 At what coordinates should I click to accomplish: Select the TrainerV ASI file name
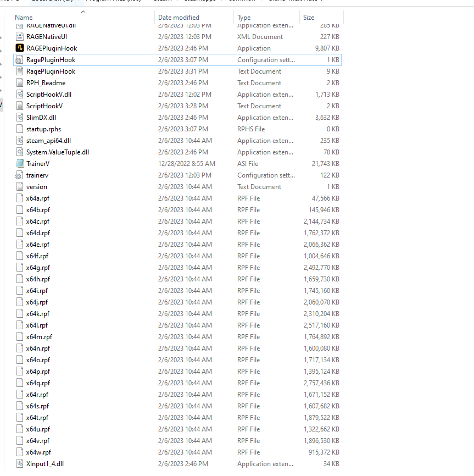point(38,164)
